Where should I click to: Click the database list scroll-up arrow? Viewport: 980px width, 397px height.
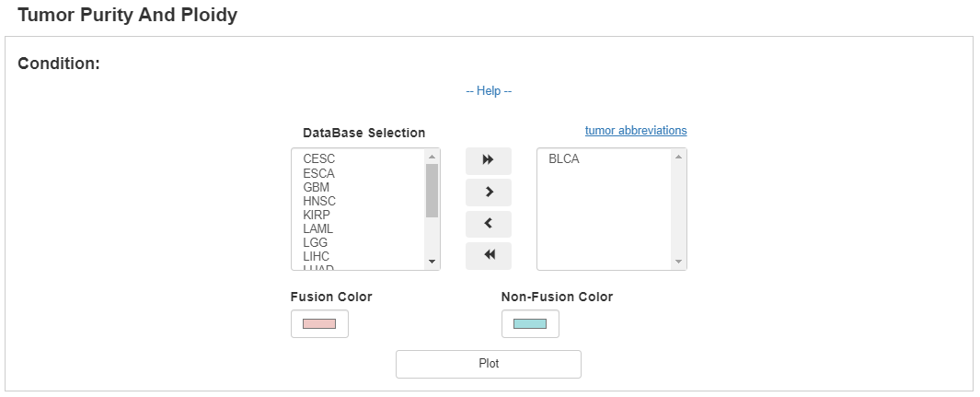[x=432, y=157]
